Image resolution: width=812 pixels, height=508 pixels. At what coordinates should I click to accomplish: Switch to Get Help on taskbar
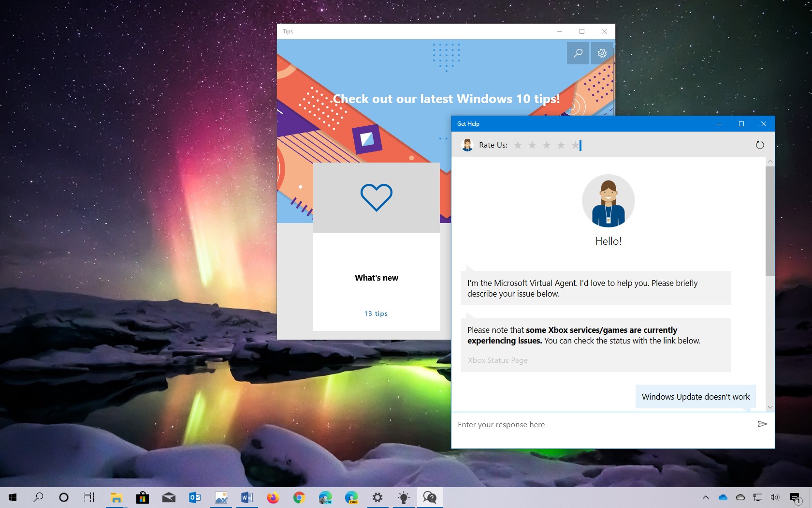click(x=430, y=497)
